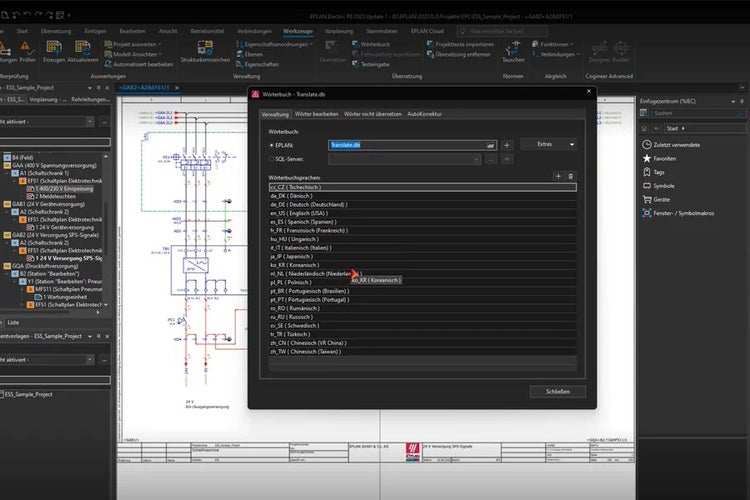Image resolution: width=750 pixels, height=500 pixels.
Task: Click the plus button next to EPLAN dictionary field
Action: pyautogui.click(x=506, y=145)
